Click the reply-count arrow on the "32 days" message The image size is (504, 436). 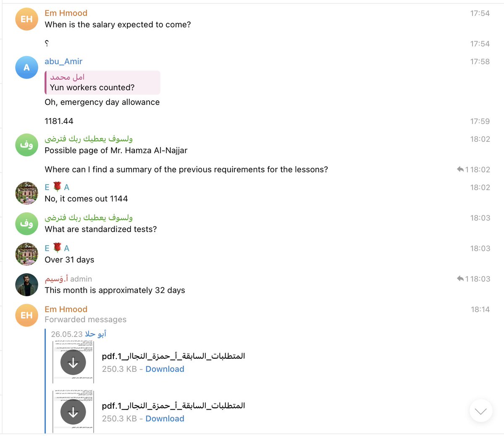(460, 279)
